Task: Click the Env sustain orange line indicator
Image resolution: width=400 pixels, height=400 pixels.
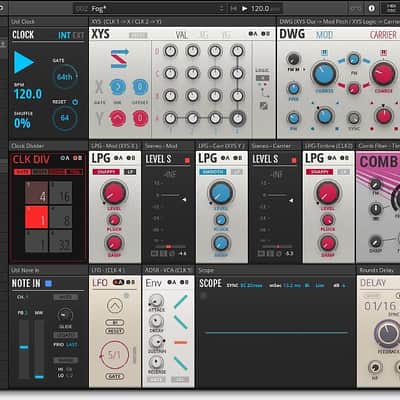Action: 181,342
